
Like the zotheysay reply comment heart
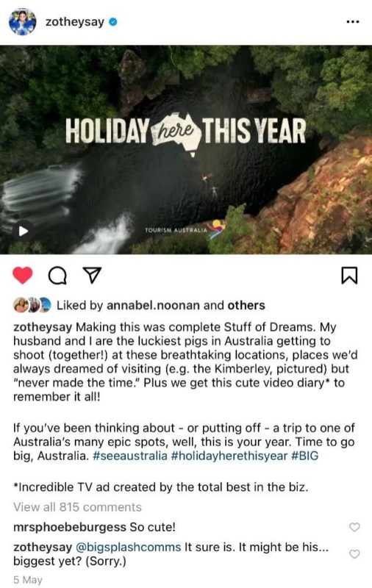[354, 554]
